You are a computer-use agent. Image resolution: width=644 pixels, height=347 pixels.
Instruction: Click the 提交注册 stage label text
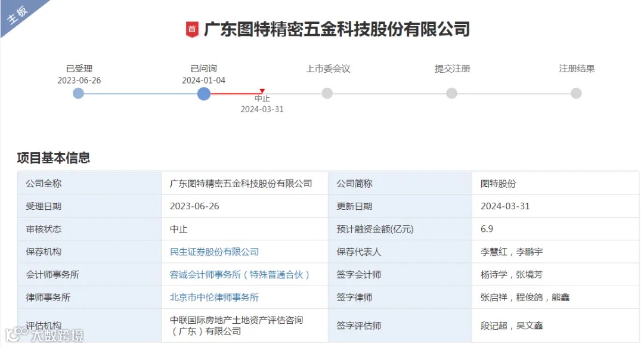coord(452,69)
